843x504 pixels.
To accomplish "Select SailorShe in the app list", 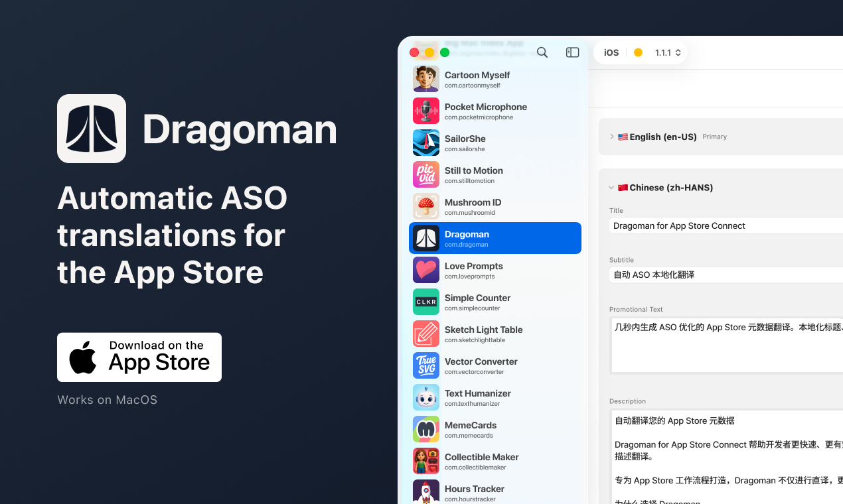I will 495,143.
